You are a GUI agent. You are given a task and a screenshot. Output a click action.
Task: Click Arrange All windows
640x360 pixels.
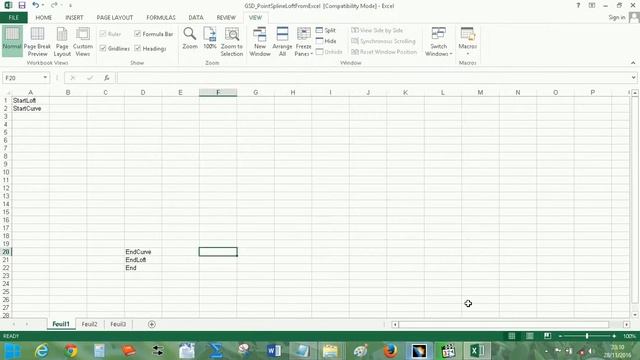[282, 41]
